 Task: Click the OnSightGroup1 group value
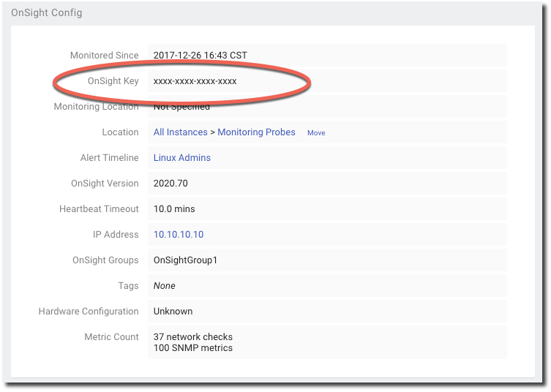[185, 260]
